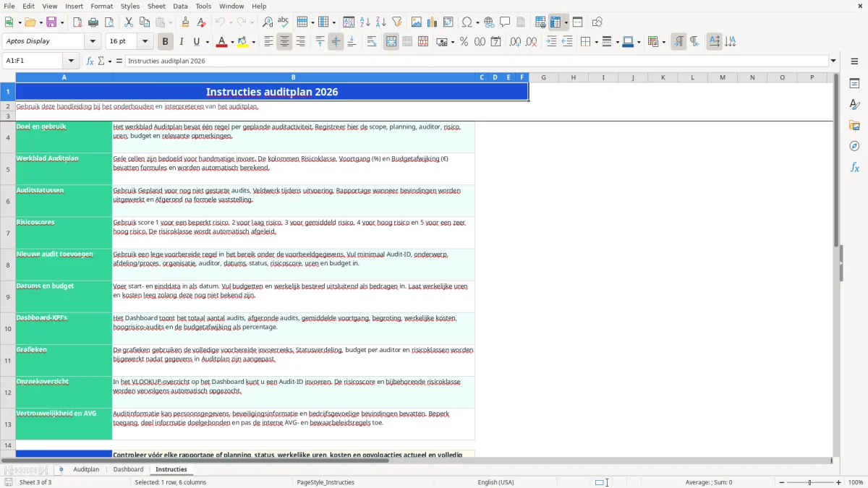This screenshot has width=868, height=488.
Task: Toggle Bold formatting
Action: click(165, 42)
